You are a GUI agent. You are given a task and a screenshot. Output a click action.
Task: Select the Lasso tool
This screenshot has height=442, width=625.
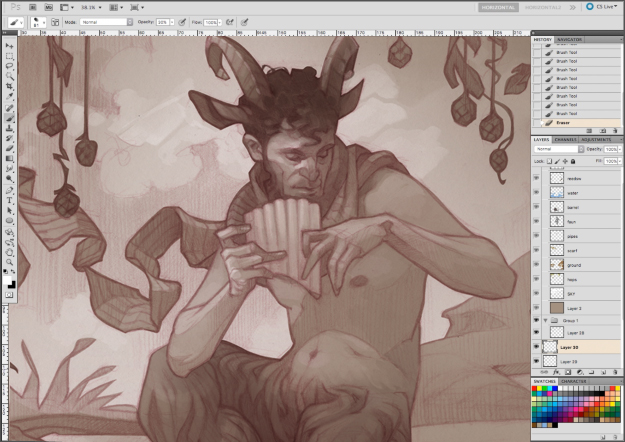9,66
